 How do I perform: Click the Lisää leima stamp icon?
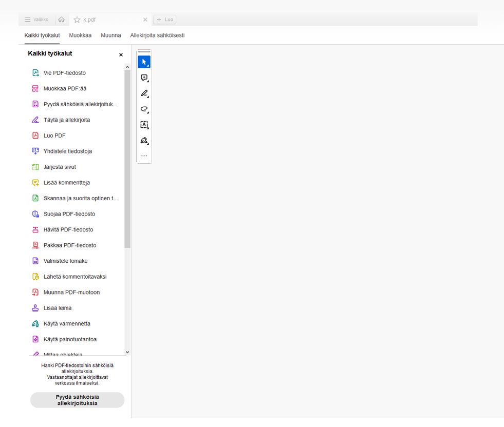point(35,308)
